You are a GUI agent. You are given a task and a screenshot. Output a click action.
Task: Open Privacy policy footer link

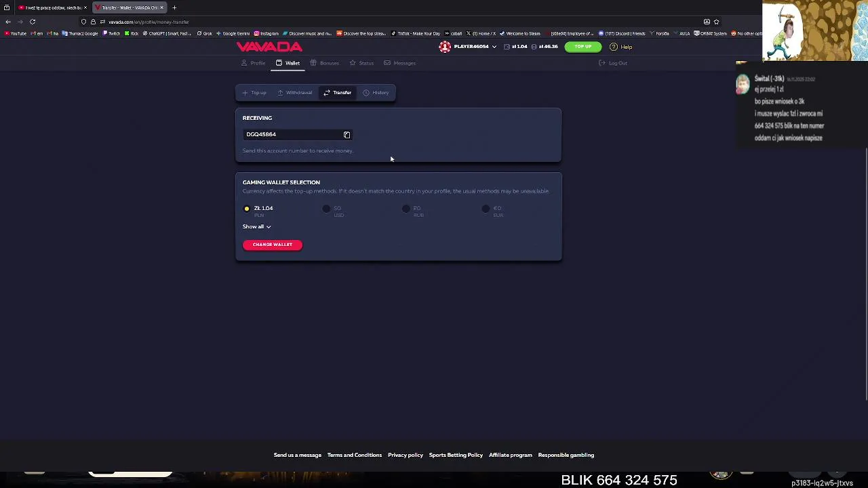pyautogui.click(x=406, y=455)
